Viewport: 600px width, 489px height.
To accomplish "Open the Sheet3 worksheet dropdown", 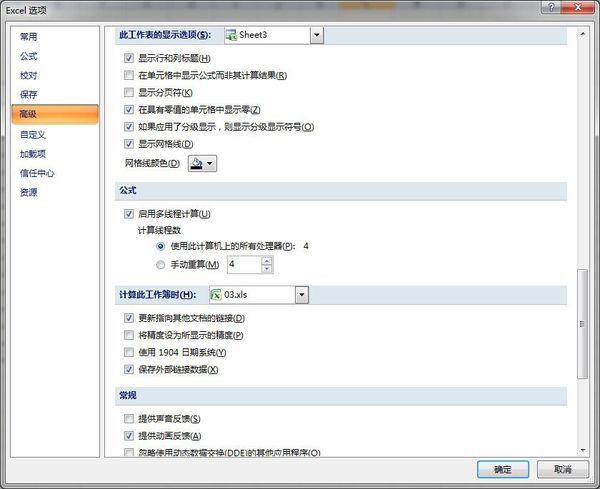I will point(316,35).
